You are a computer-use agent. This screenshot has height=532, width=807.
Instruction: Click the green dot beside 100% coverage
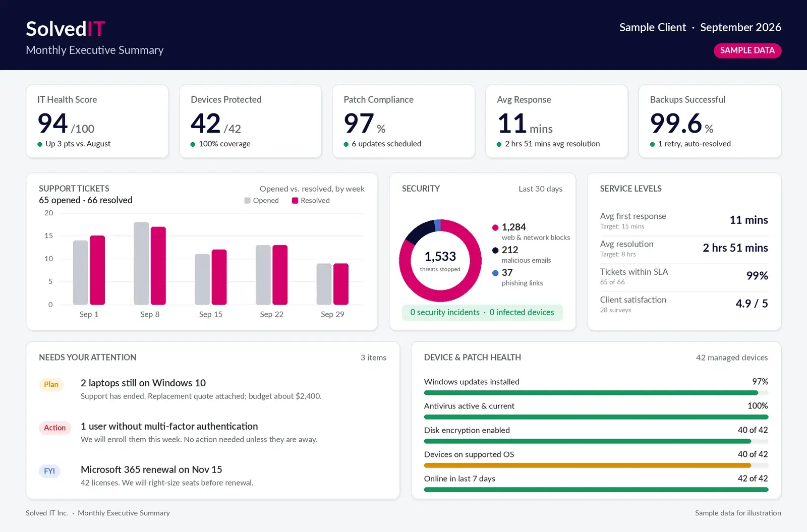(193, 144)
